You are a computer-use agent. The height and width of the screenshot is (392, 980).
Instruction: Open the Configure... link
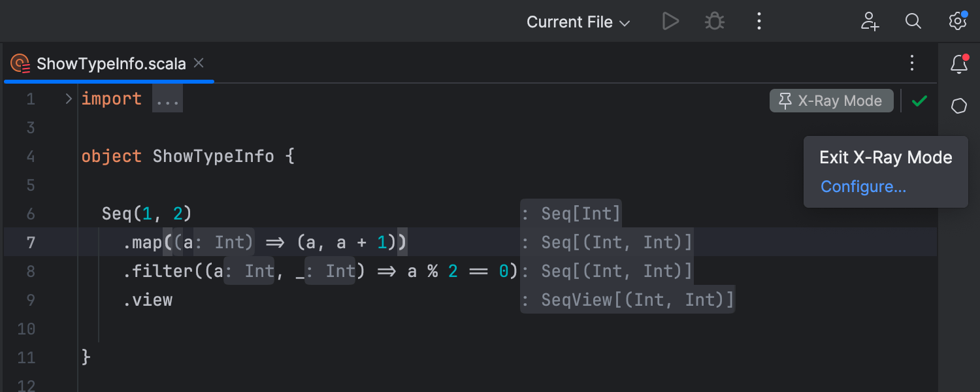tap(863, 186)
